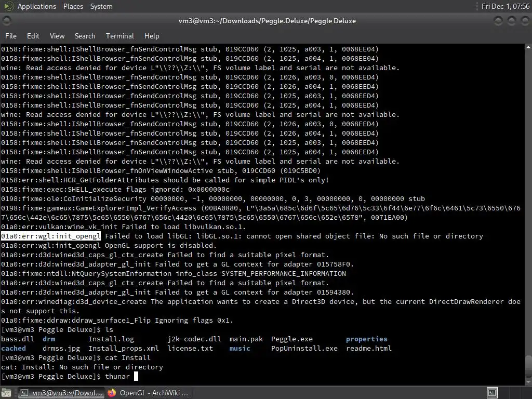Click the clock showing Fri Dec 1, 07:56
The width and height of the screenshot is (532, 399).
(505, 6)
